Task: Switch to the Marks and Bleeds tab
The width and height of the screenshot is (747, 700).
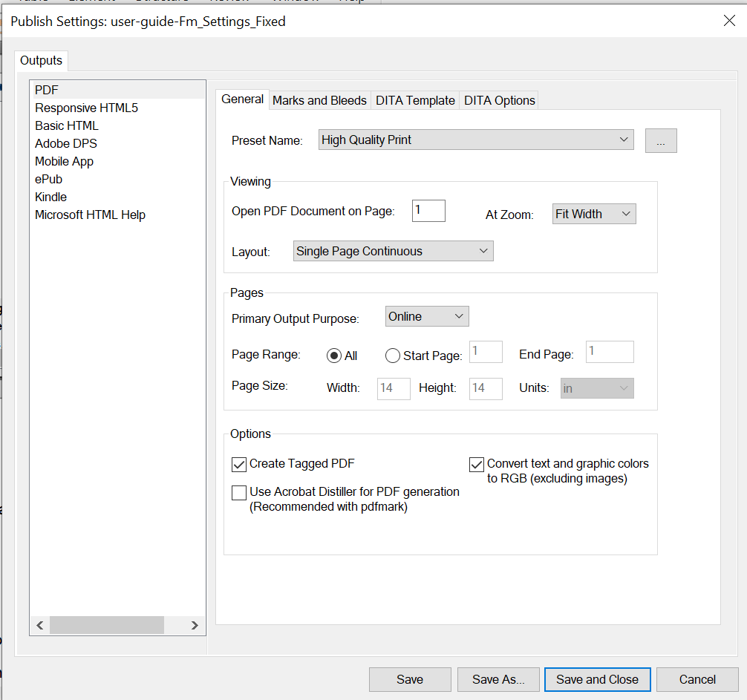Action: point(319,99)
